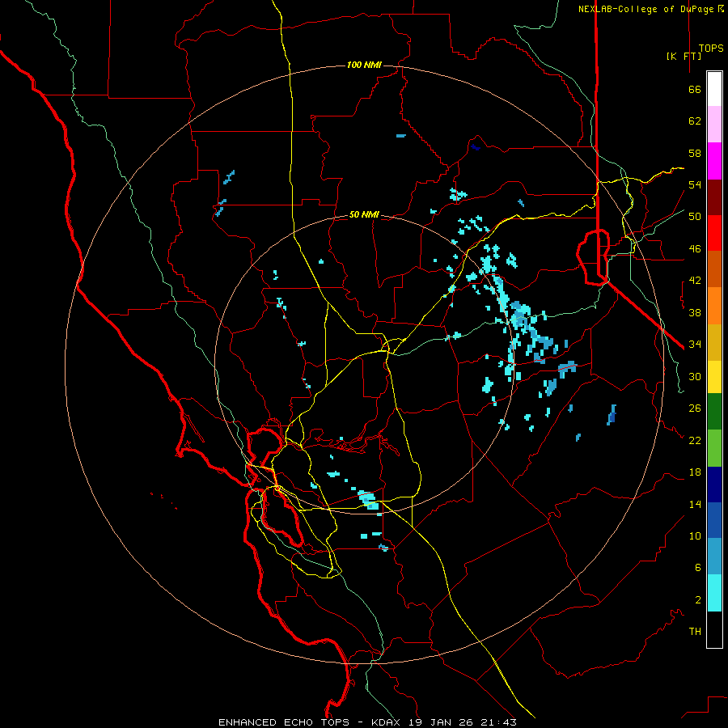This screenshot has width=728, height=728.
Task: Click the navy 22 K FT swatch
Action: [714, 485]
